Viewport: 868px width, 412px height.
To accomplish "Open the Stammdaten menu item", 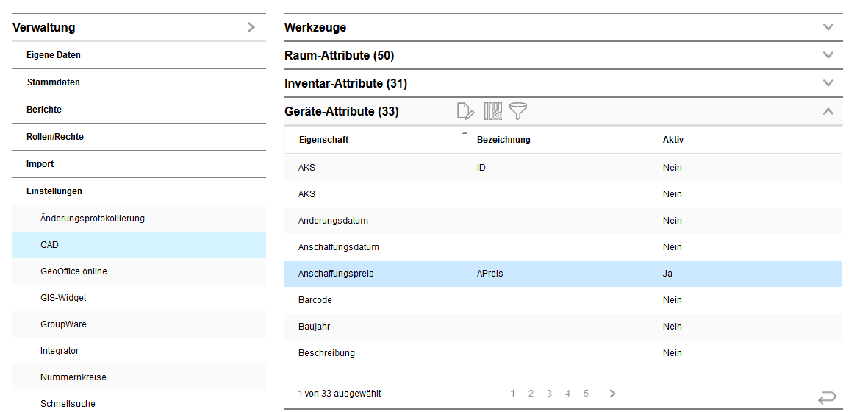I will pos(53,82).
